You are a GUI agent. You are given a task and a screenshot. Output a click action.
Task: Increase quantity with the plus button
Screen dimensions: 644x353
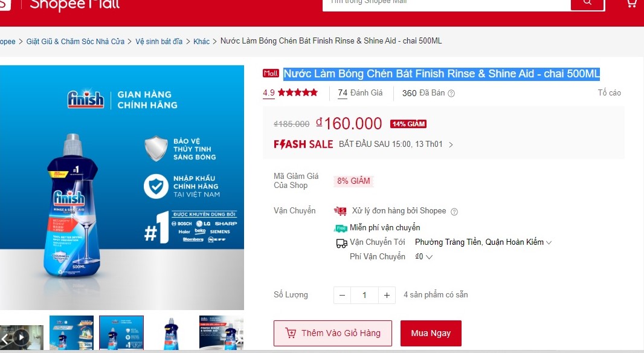[387, 295]
